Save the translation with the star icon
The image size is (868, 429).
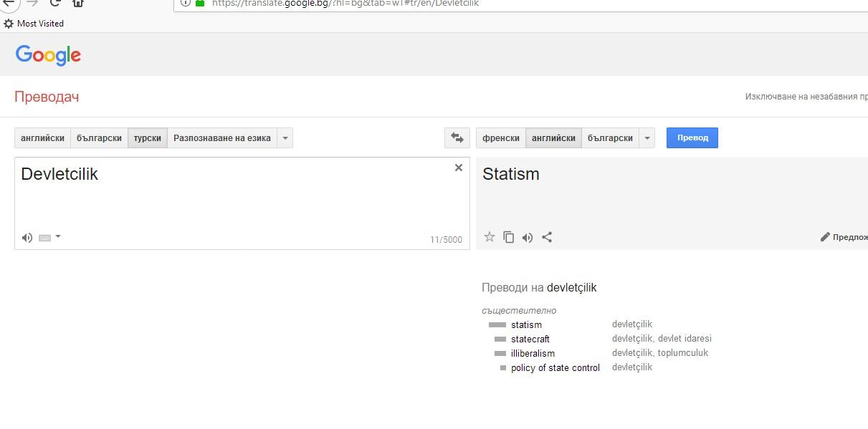(x=490, y=237)
